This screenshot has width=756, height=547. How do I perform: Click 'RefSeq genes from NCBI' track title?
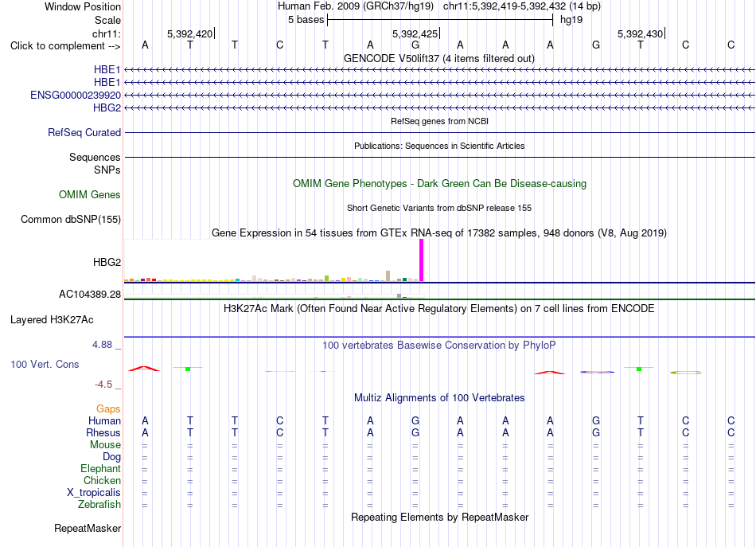[x=440, y=121]
